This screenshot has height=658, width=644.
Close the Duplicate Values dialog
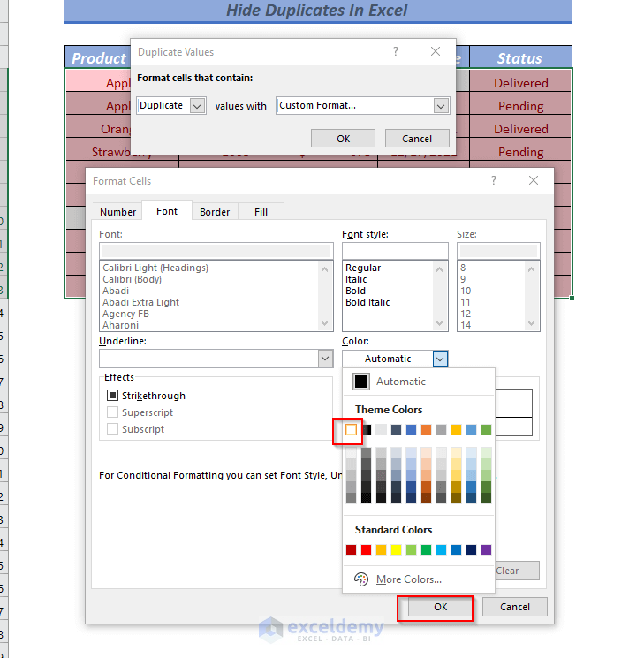point(436,51)
